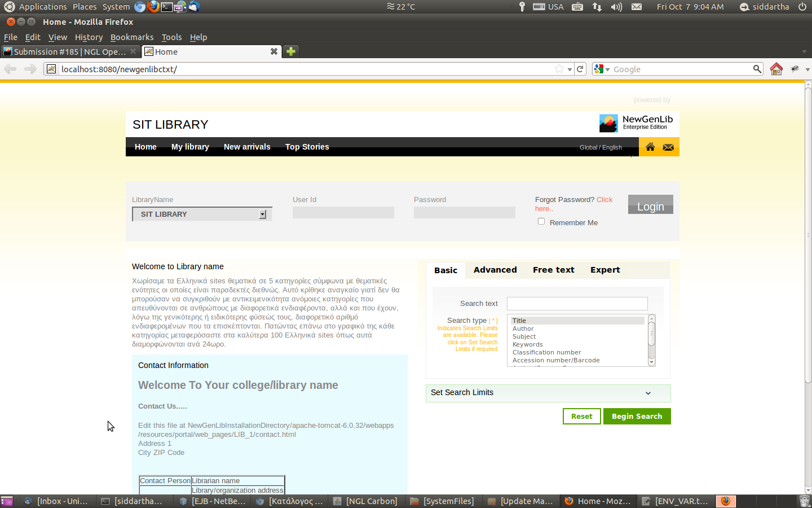Switch to the Advanced search tab
Image resolution: width=812 pixels, height=508 pixels.
495,270
